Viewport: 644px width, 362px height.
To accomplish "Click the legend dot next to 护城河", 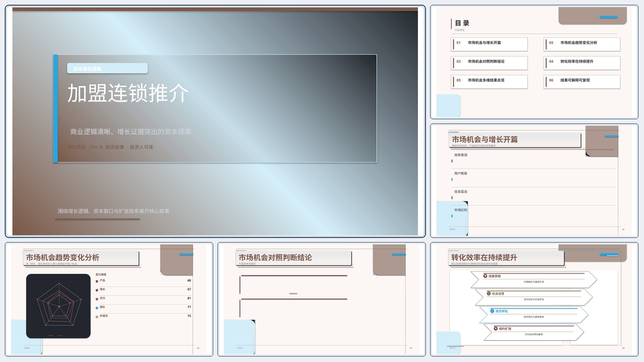I will click(97, 317).
